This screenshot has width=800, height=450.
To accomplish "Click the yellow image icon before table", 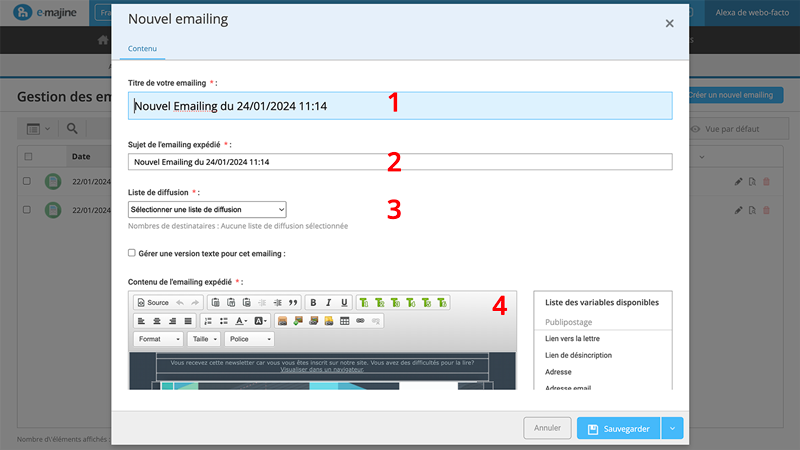I will pos(329,321).
